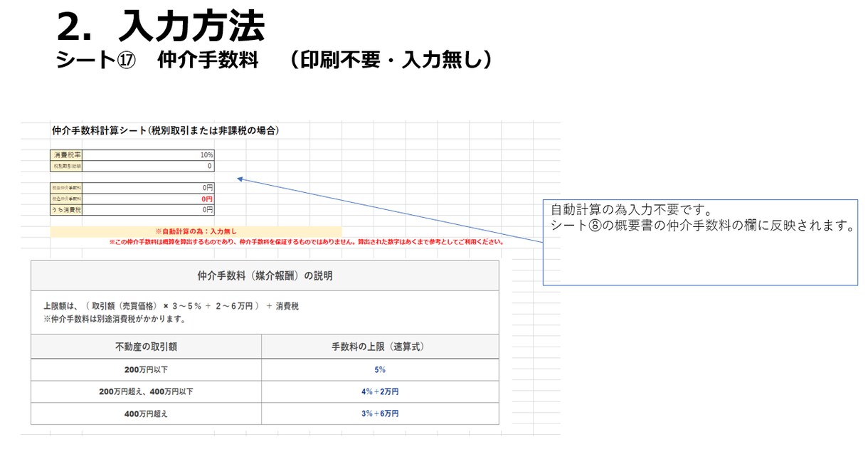868x474 pixels.
Task: Click the 仲介手数料（媒介報酬）の説明 heading
Action: [x=265, y=275]
